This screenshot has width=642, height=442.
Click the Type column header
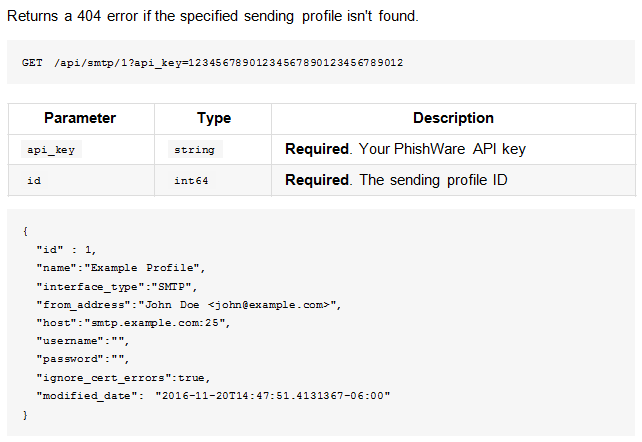[x=214, y=118]
